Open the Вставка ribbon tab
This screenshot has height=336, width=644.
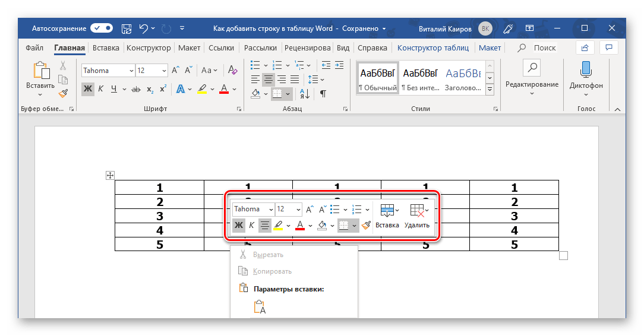pos(106,48)
